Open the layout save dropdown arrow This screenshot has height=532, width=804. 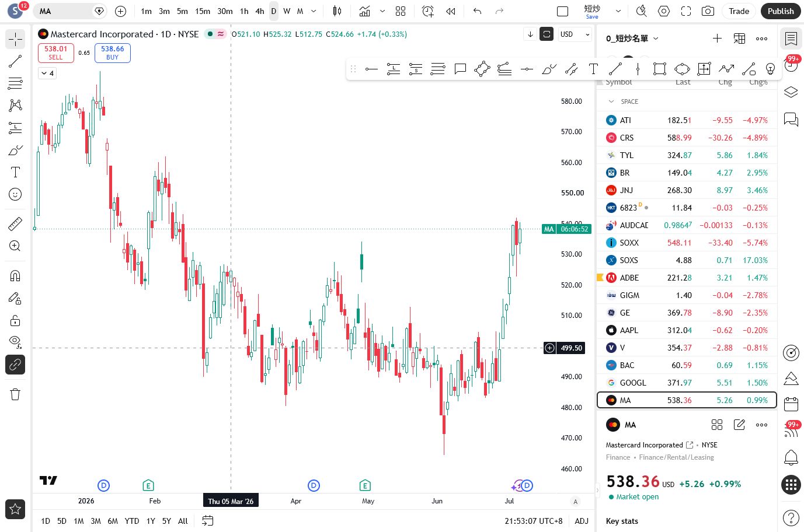618,11
